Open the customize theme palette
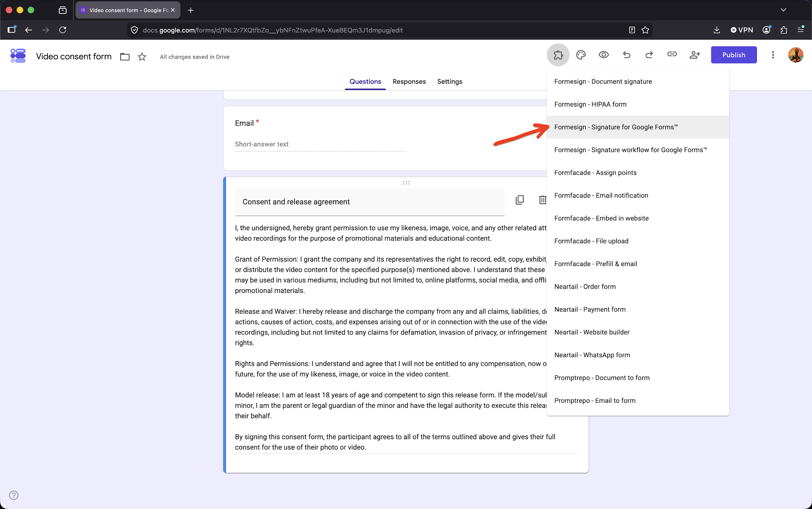Screen dimensions: 812x509 [x=581, y=55]
